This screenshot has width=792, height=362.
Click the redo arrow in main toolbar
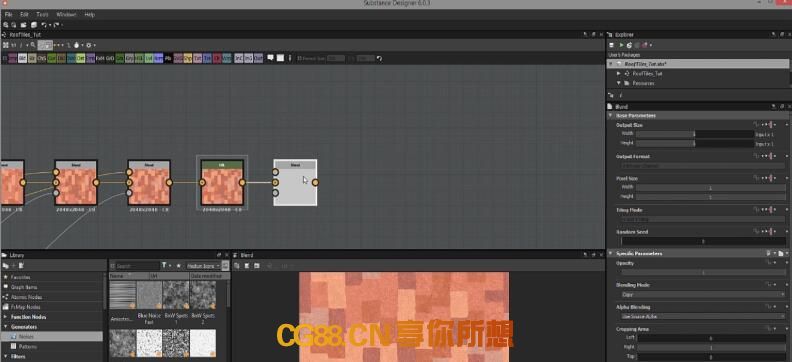[x=57, y=25]
